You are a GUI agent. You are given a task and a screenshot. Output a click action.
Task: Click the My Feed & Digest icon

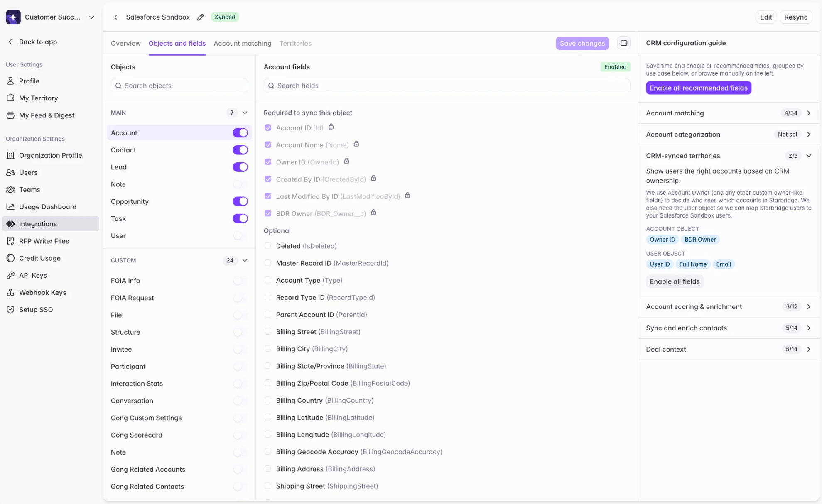pyautogui.click(x=10, y=115)
